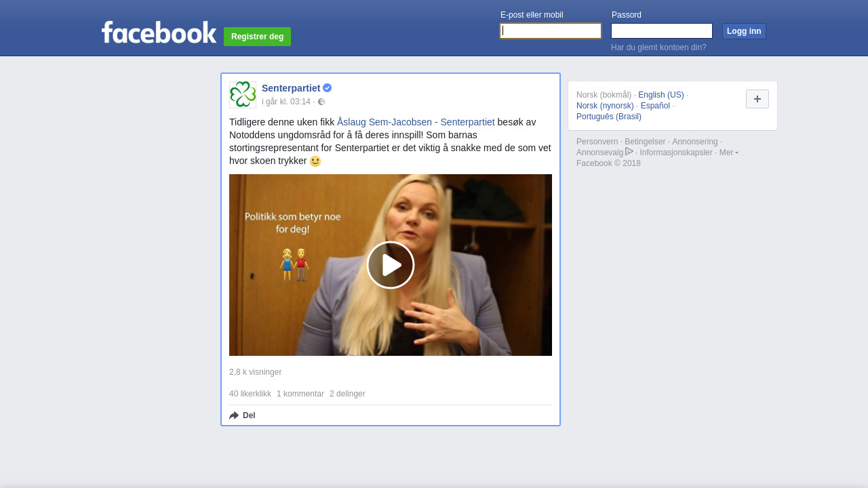868x488 pixels.
Task: Open Har du glemt kontoen din link
Action: (658, 47)
